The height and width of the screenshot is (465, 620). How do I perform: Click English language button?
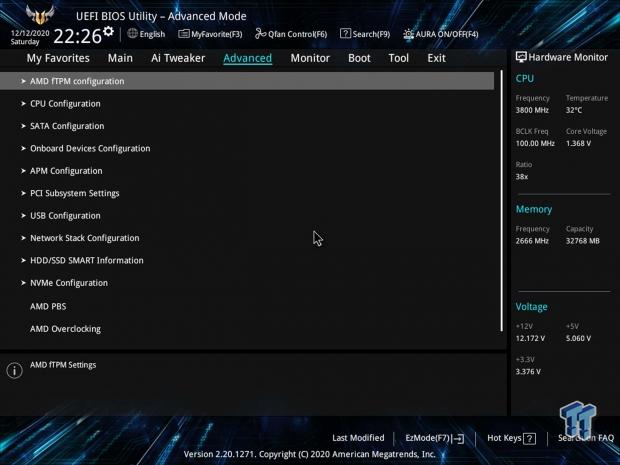152,34
